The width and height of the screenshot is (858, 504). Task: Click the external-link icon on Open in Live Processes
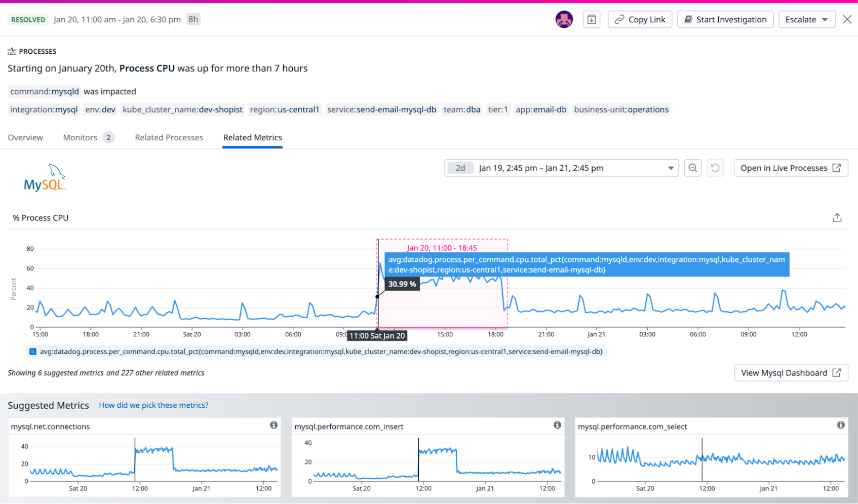(837, 168)
